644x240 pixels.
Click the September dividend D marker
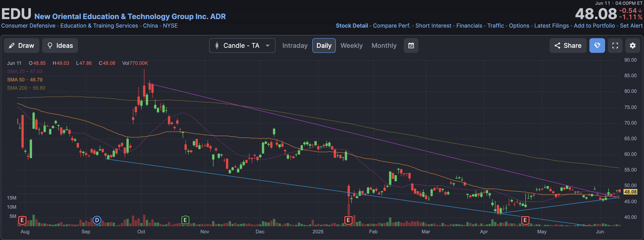(97, 220)
